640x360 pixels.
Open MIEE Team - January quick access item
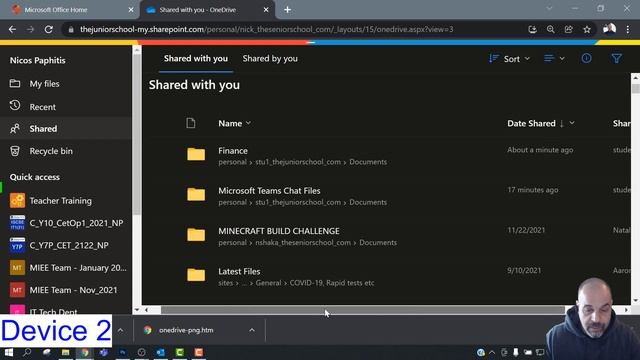78,268
